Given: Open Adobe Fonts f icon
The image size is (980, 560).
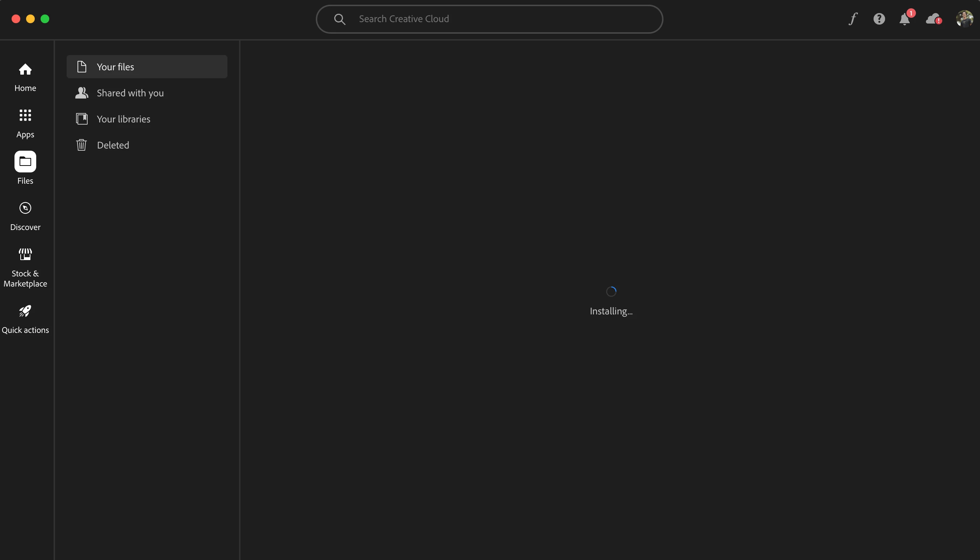Looking at the screenshot, I should coord(853,19).
